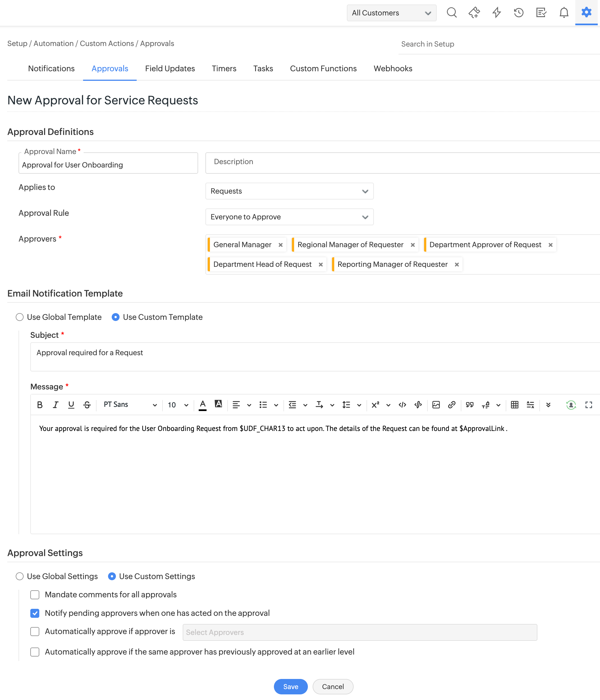600x700 pixels.
Task: Open the Webhooks tab
Action: pos(393,68)
